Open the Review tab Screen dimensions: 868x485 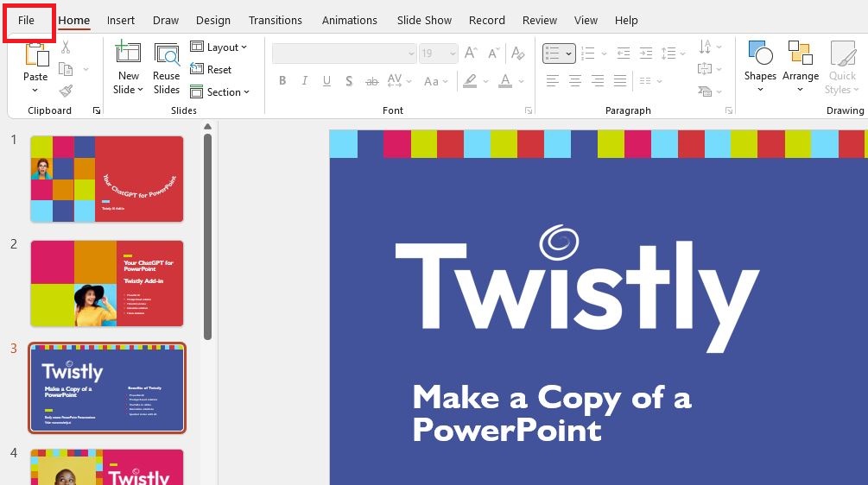pyautogui.click(x=540, y=21)
